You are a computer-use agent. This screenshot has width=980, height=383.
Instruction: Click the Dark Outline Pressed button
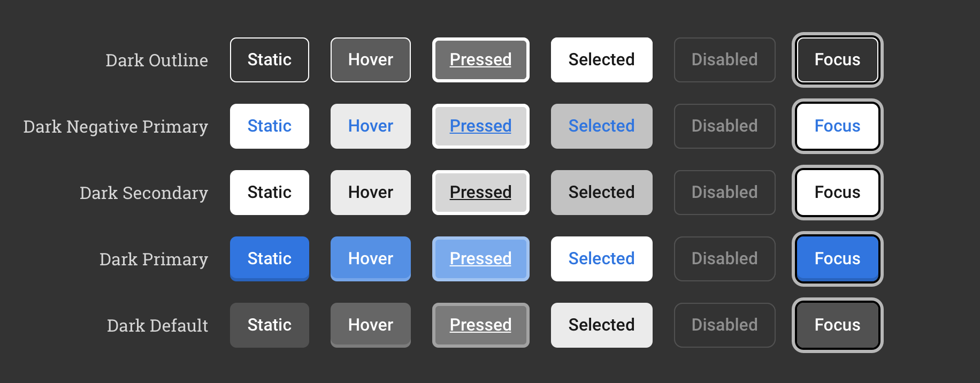click(480, 60)
